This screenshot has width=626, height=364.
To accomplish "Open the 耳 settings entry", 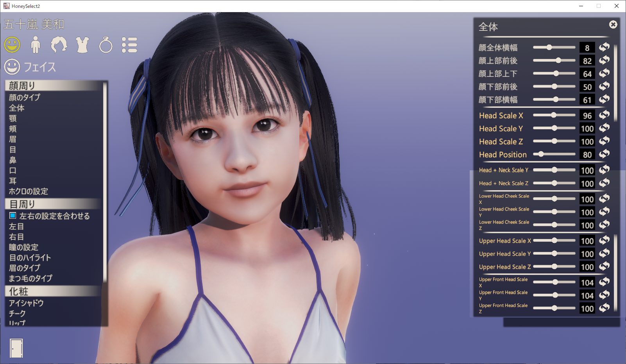I will pos(13,181).
